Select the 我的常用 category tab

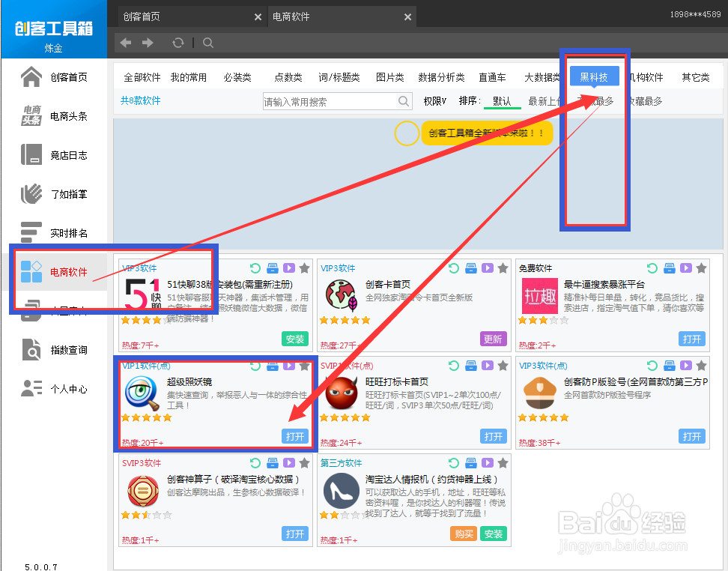click(x=189, y=77)
